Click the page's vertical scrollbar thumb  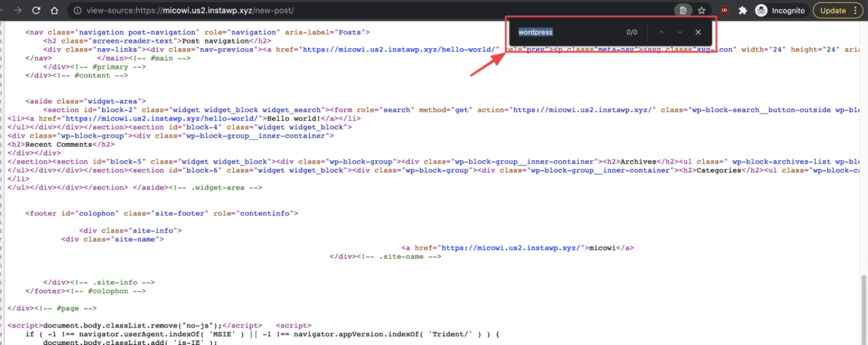[x=863, y=310]
